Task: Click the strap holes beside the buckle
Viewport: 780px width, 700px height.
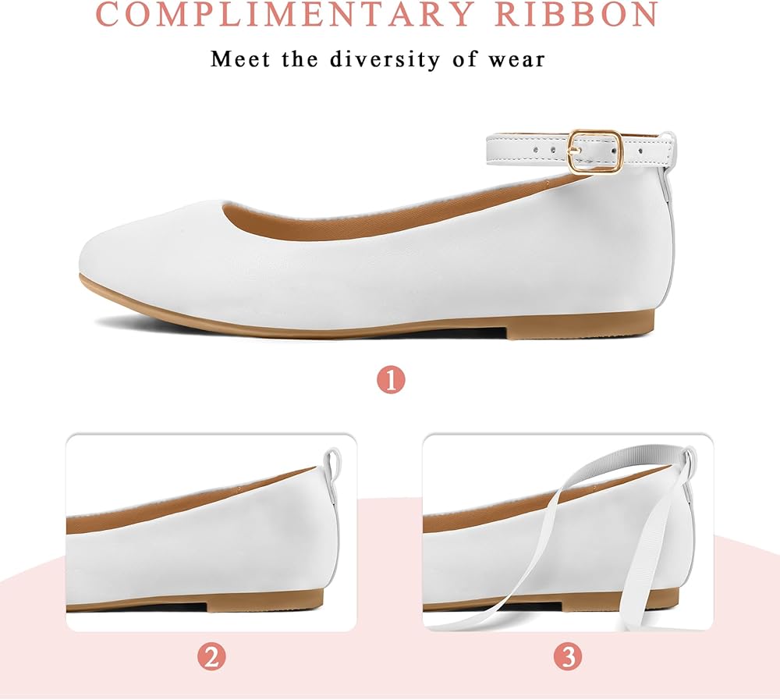Action: click(x=544, y=149)
